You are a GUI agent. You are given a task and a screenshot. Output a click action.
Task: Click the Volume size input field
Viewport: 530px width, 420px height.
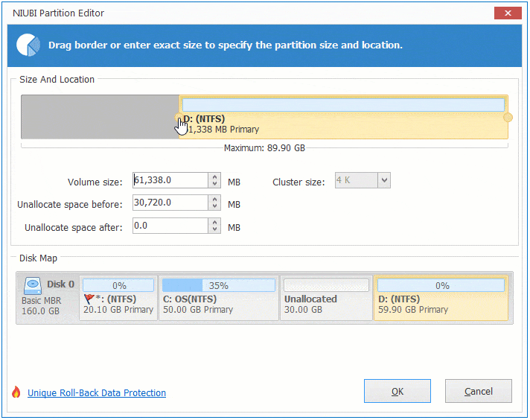pyautogui.click(x=170, y=180)
